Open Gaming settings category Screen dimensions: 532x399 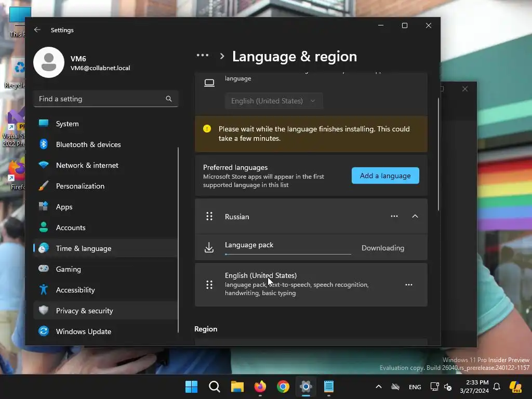(105, 269)
